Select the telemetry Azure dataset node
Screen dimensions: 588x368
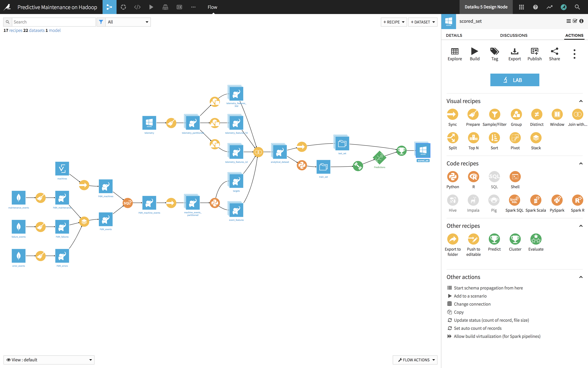(x=149, y=123)
